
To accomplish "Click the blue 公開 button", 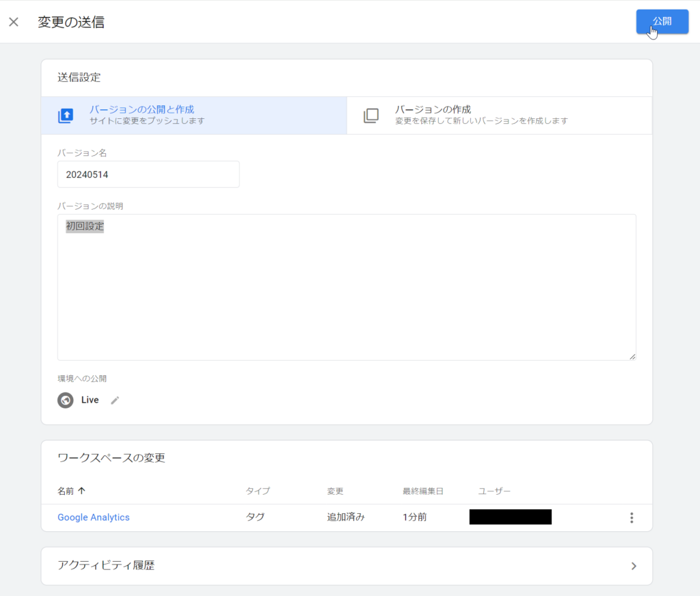I will coord(661,21).
